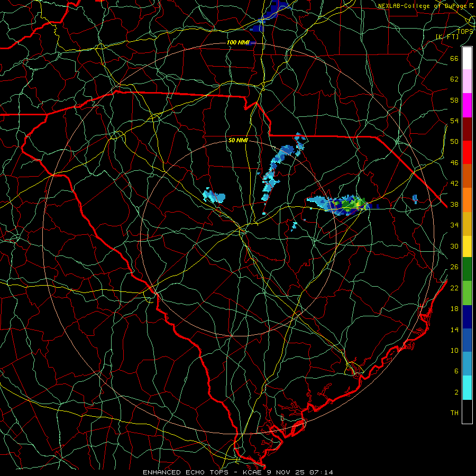The width and height of the screenshot is (476, 476).
Task: Click the small isolated blue echo far east
Action: point(415,199)
